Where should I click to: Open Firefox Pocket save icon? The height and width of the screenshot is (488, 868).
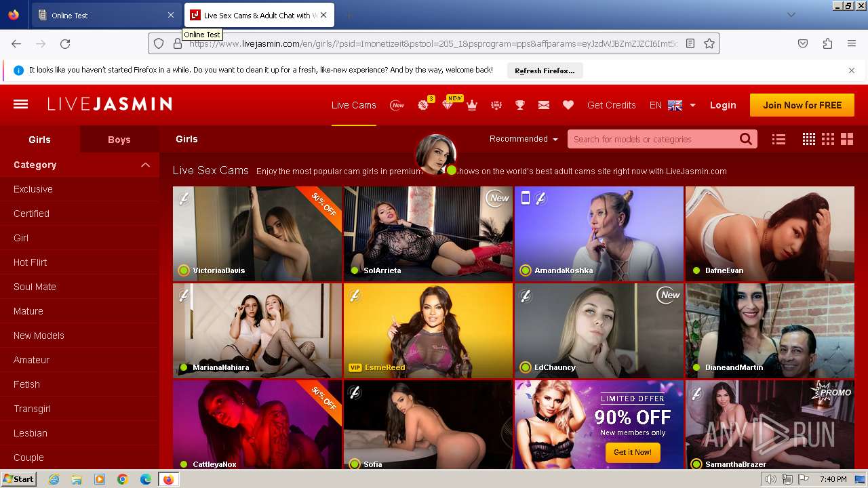pyautogui.click(x=803, y=43)
